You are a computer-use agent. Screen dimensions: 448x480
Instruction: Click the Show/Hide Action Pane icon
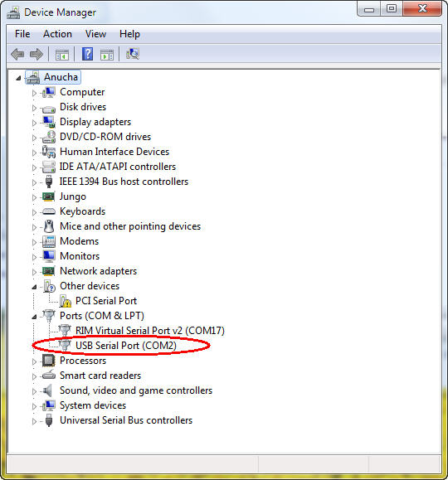click(107, 55)
